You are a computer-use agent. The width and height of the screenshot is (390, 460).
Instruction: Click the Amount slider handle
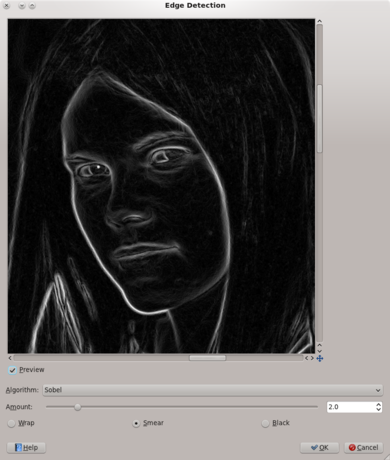click(78, 407)
